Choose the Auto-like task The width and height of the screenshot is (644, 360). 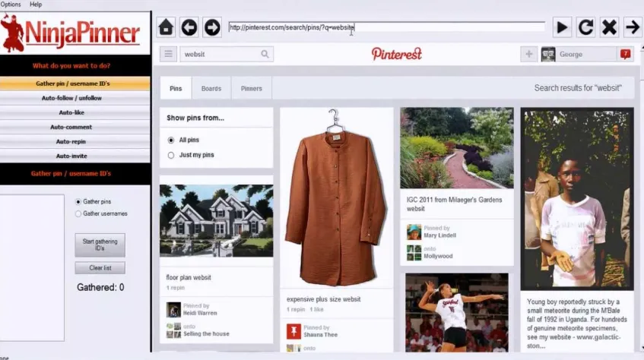click(x=75, y=112)
